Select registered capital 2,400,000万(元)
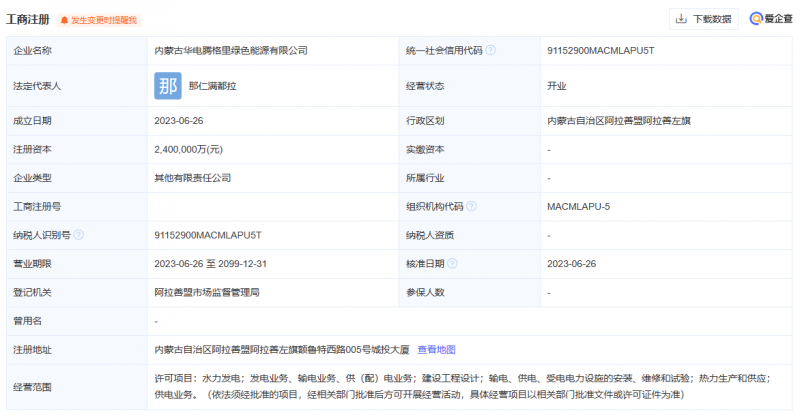 tap(188, 150)
